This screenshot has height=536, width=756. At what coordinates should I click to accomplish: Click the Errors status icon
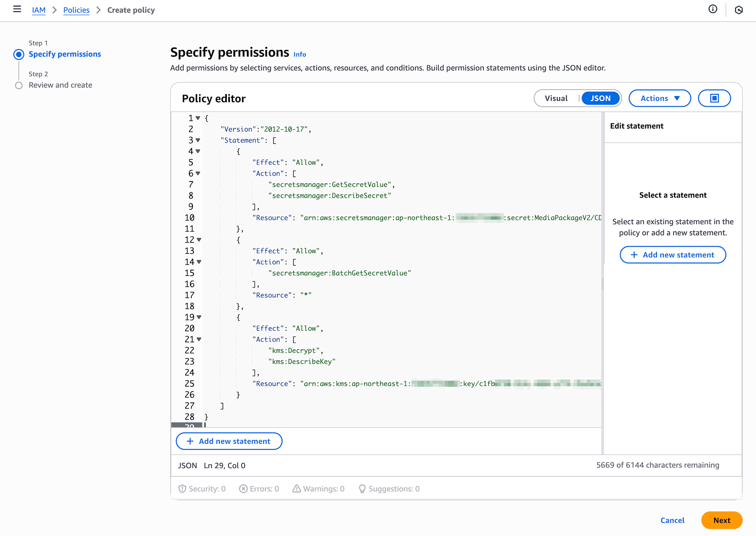click(x=243, y=489)
